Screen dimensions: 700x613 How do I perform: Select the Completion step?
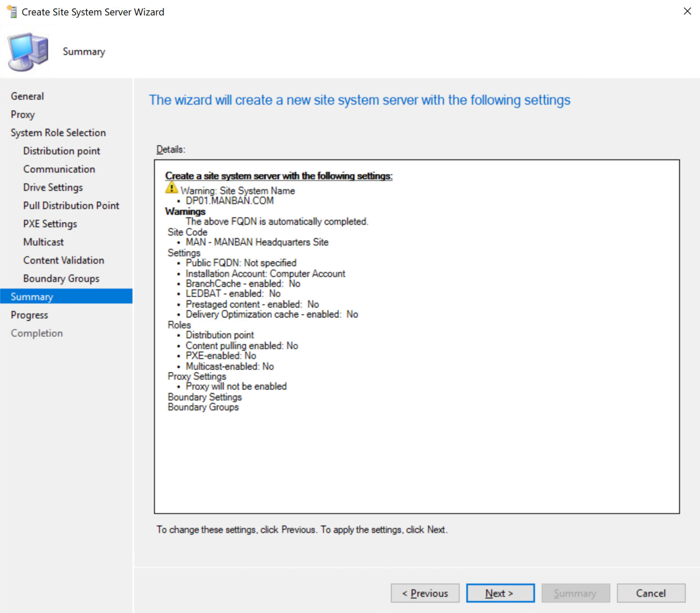click(36, 333)
